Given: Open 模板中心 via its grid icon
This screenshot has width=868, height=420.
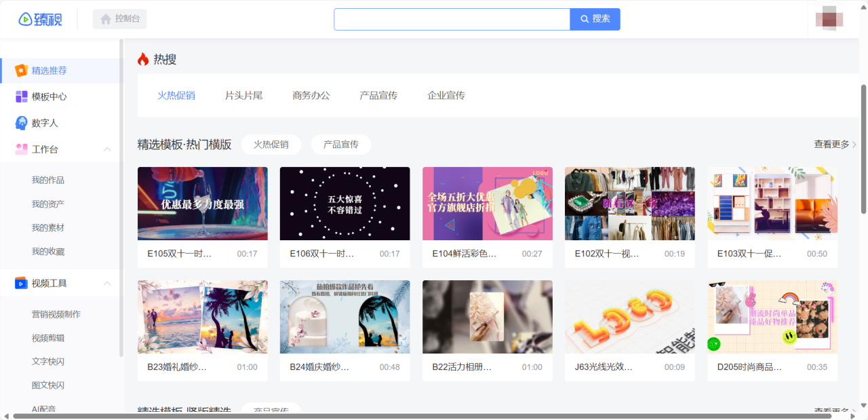Looking at the screenshot, I should click(22, 97).
